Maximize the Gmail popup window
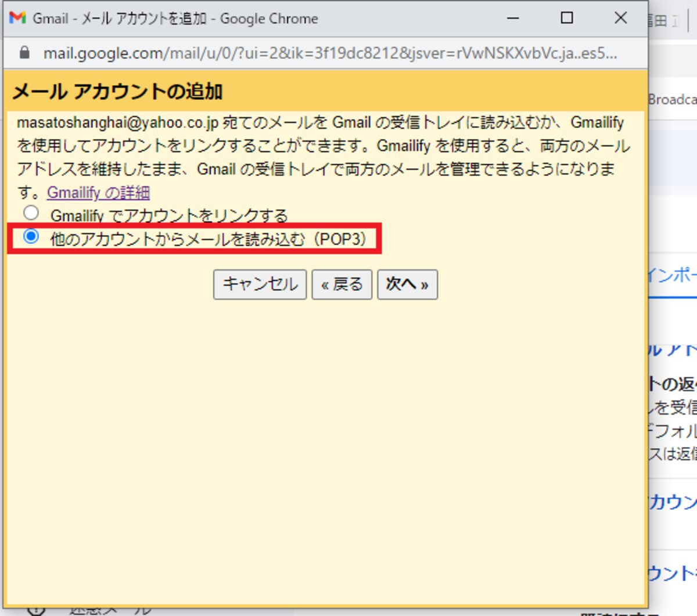The width and height of the screenshot is (697, 616). click(567, 18)
